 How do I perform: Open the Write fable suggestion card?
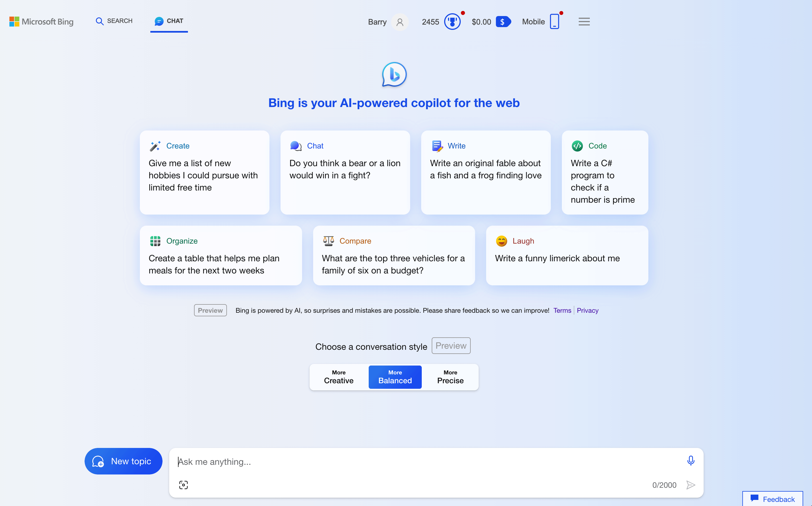coord(486,172)
